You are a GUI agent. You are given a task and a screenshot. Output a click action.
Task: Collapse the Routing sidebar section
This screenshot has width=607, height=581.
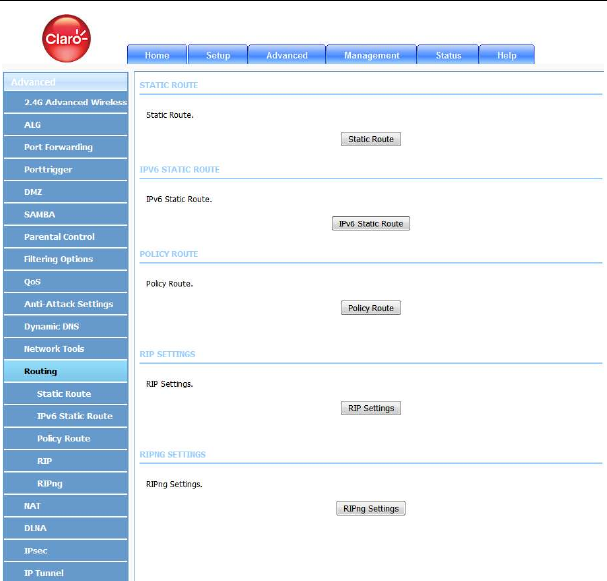click(x=65, y=371)
